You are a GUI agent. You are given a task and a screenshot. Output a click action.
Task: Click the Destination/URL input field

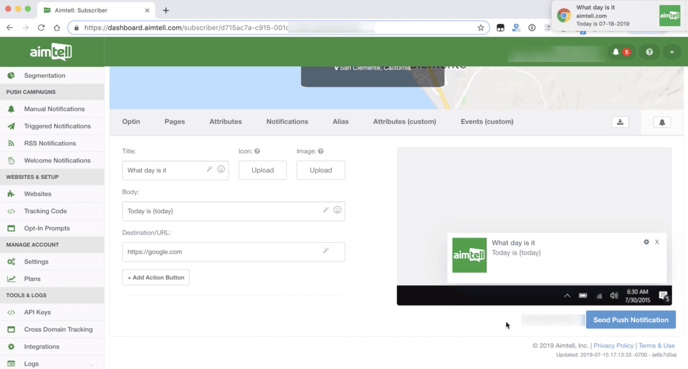[x=233, y=252]
